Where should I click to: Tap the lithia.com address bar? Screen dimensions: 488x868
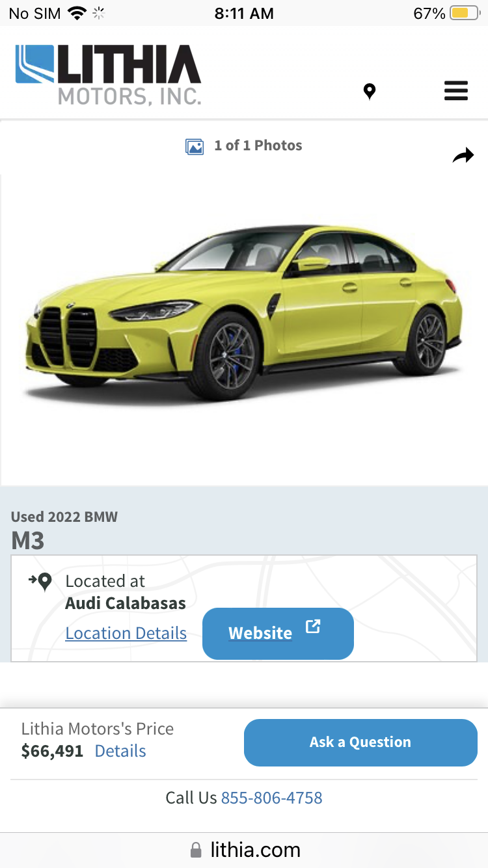[244, 850]
